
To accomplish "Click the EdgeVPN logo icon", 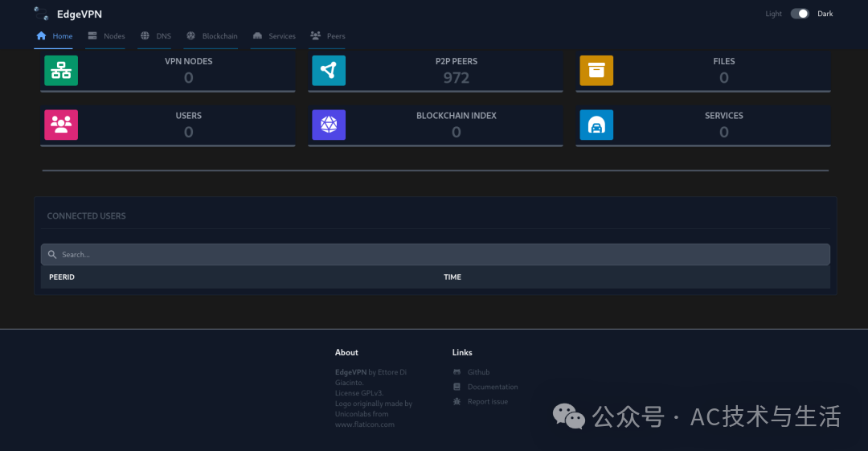I will coord(42,14).
